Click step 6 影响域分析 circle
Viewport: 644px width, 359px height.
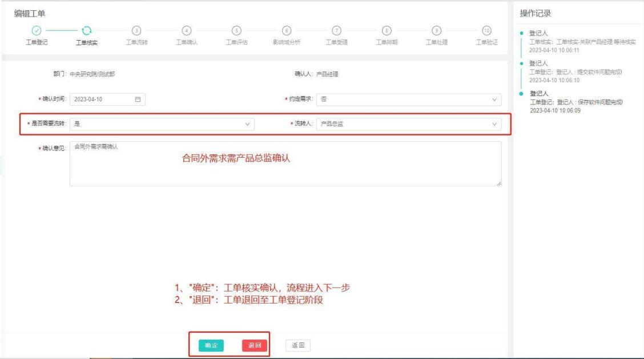(x=287, y=30)
